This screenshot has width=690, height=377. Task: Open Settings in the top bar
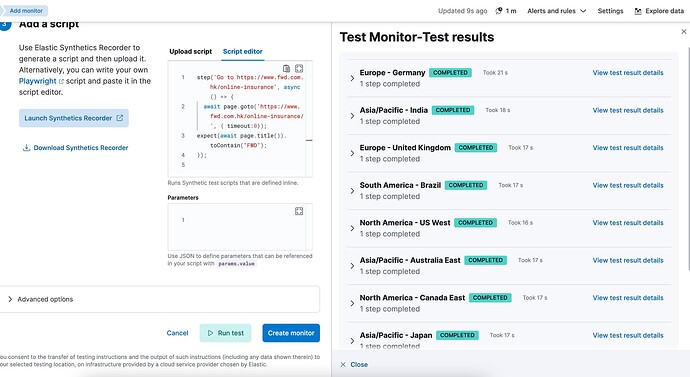(x=610, y=11)
